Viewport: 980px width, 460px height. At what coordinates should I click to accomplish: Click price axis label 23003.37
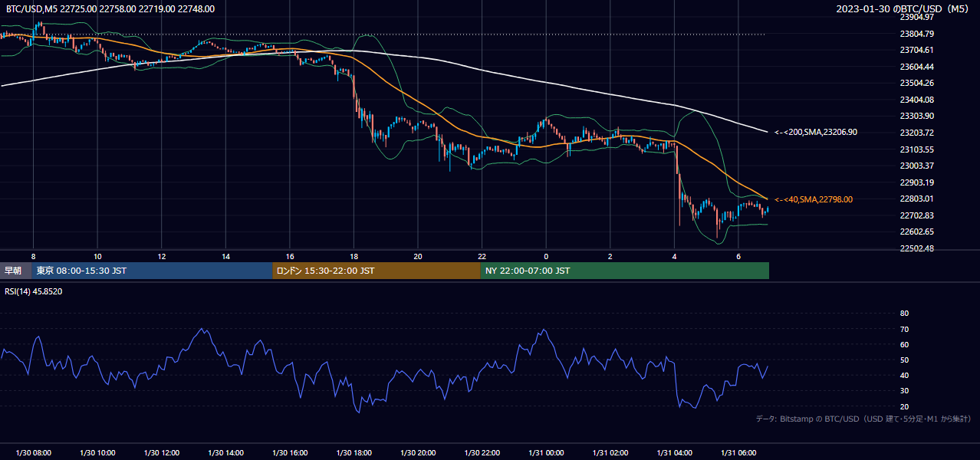(916, 166)
